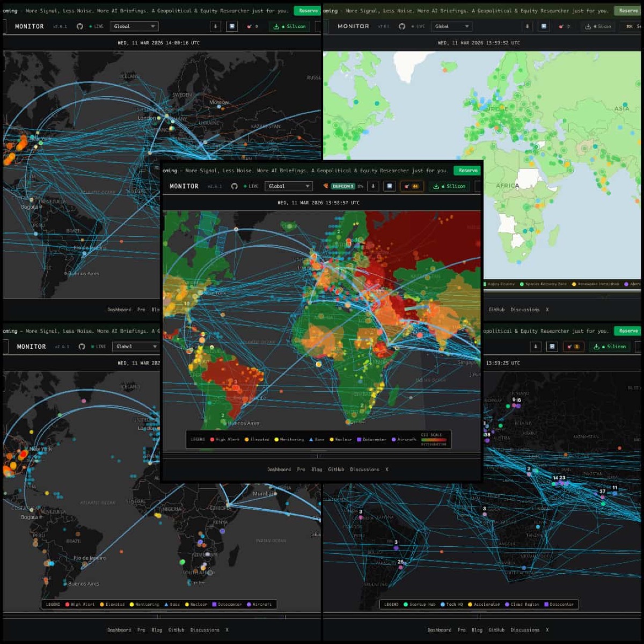The image size is (644, 644).
Task: Click the Reserve button
Action: [x=466, y=170]
